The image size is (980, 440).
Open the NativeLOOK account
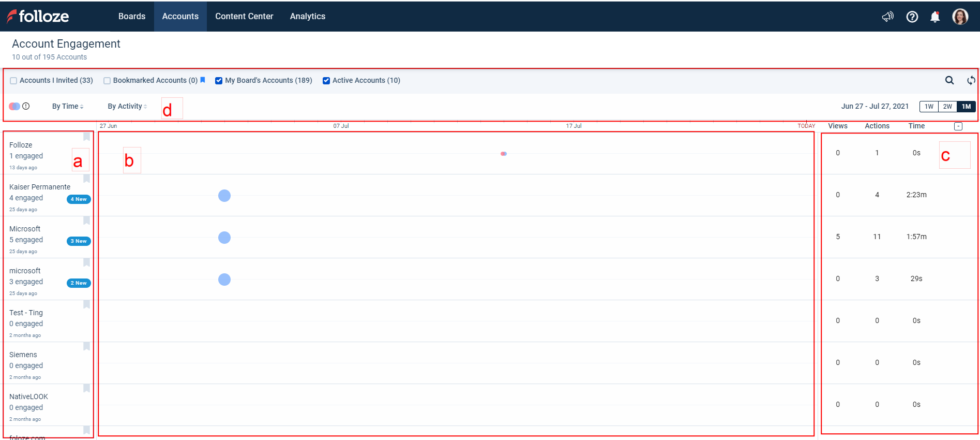(28, 397)
